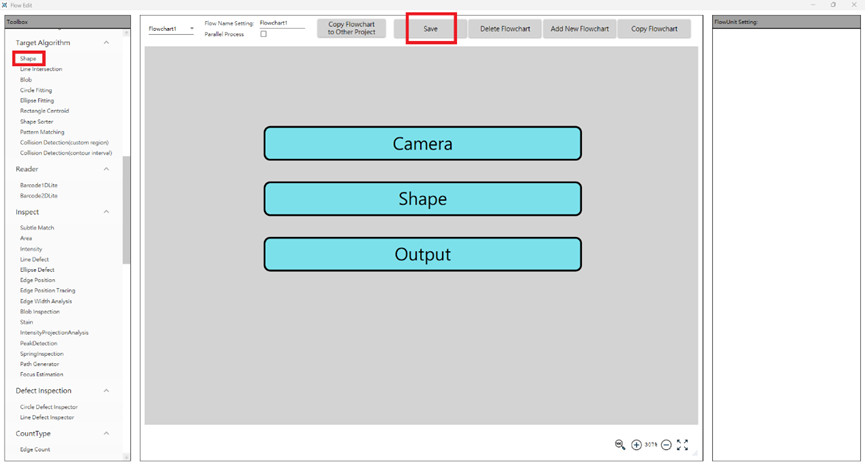Screen dimensions: 865x463
Task: Click Copy Flowchart to Other Project
Action: tap(351, 29)
